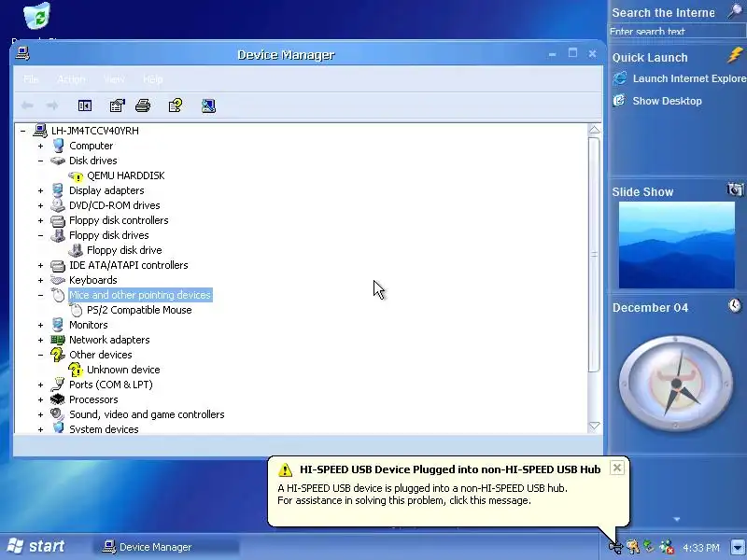Click the scroll down arrow of device tree
Image resolution: width=747 pixels, height=560 pixels.
(594, 426)
